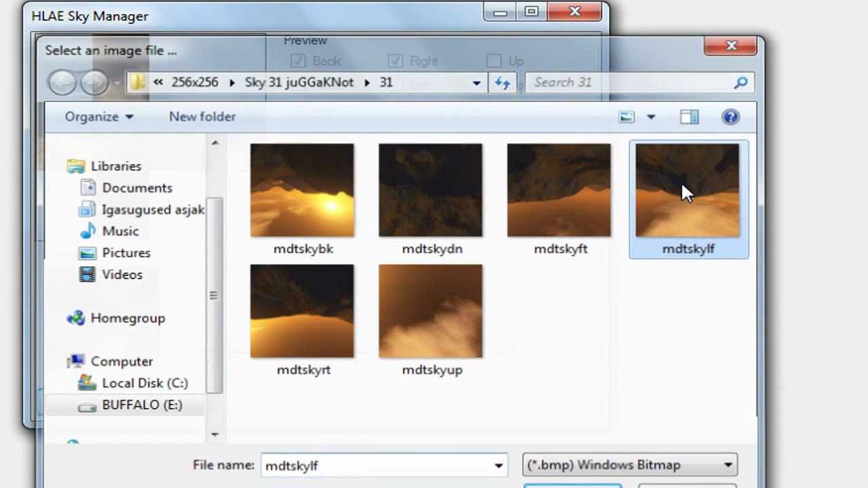Click the Pictures library icon
Image resolution: width=868 pixels, height=488 pixels.
coord(88,253)
